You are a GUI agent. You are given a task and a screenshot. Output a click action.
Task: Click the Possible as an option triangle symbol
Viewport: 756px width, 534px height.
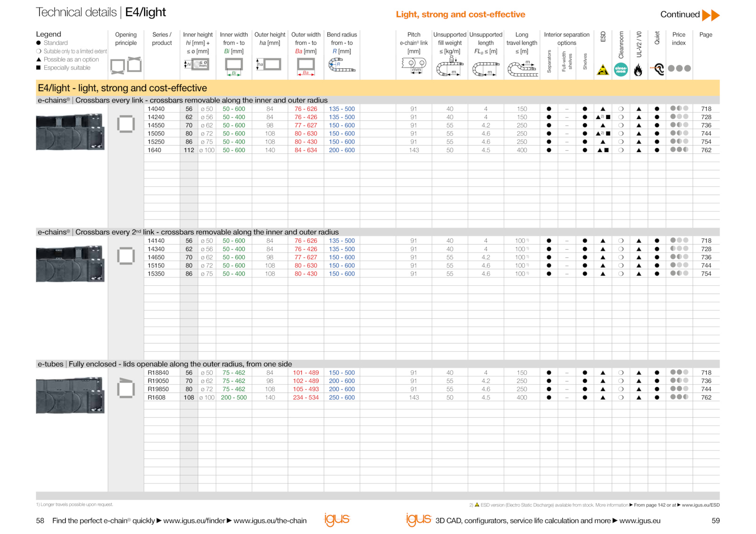(39, 59)
